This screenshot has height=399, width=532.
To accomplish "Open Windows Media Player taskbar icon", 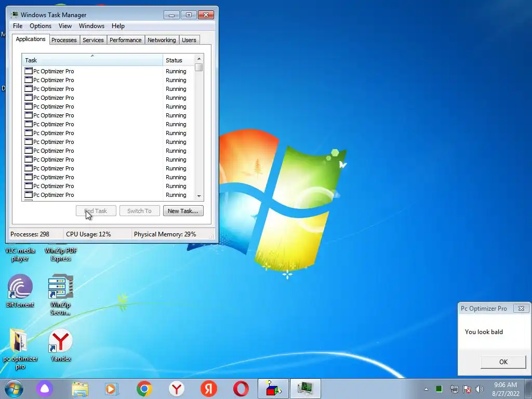I will (x=112, y=389).
